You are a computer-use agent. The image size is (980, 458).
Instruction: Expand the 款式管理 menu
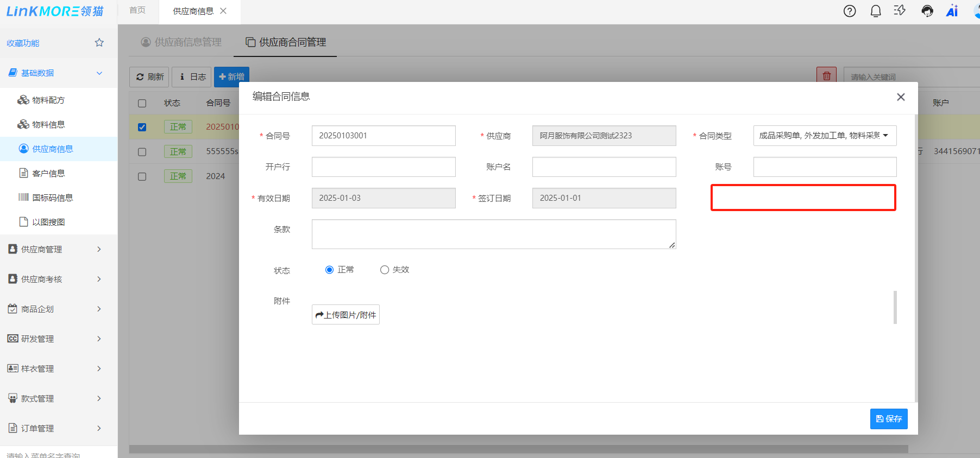pyautogui.click(x=99, y=398)
